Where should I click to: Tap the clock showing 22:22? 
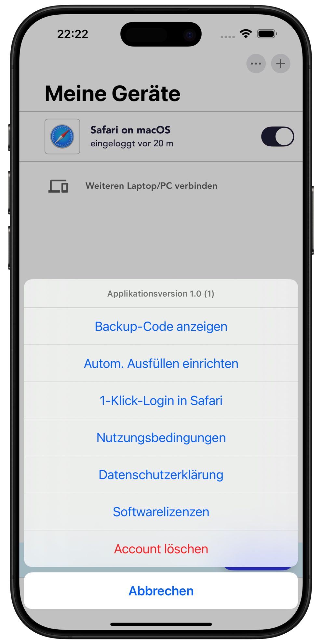pos(73,34)
